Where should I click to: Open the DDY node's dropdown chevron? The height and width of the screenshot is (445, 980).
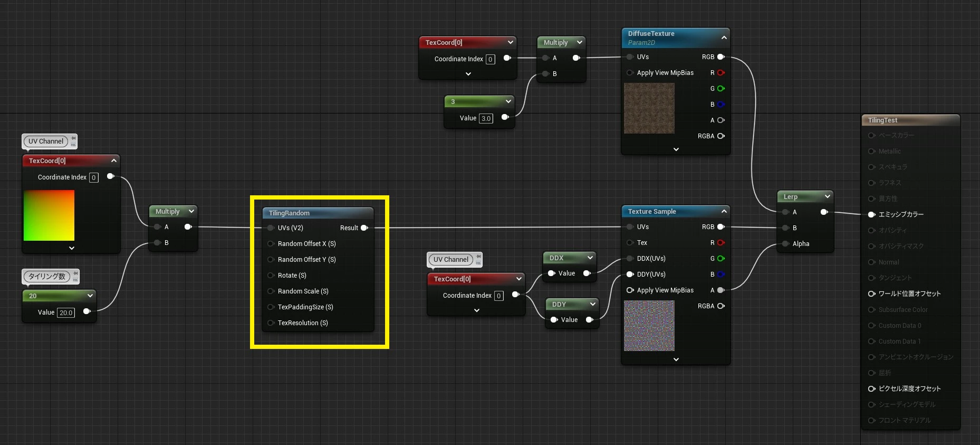(593, 304)
